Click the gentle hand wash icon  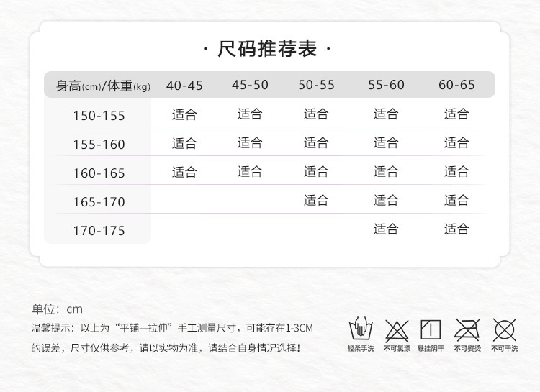[361, 329]
